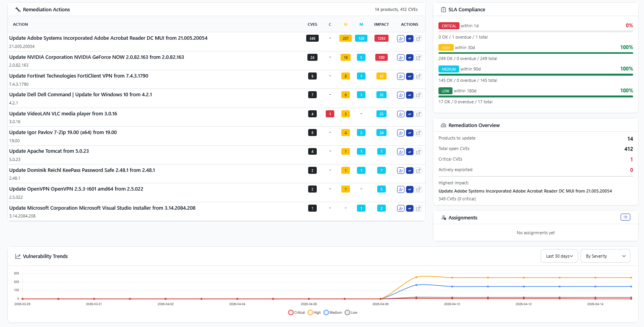This screenshot has width=644, height=327.
Task: Open Update Fortinet FortiClient VPN action
Action: pyautogui.click(x=78, y=76)
